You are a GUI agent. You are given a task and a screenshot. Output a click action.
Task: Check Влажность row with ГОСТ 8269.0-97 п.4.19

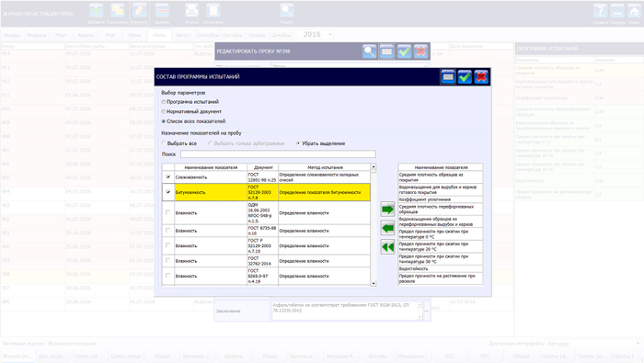(167, 275)
